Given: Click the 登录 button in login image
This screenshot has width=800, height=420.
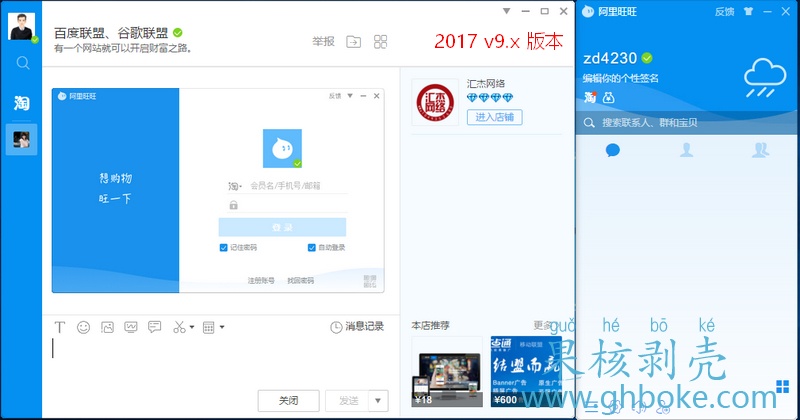Looking at the screenshot, I should 282,227.
